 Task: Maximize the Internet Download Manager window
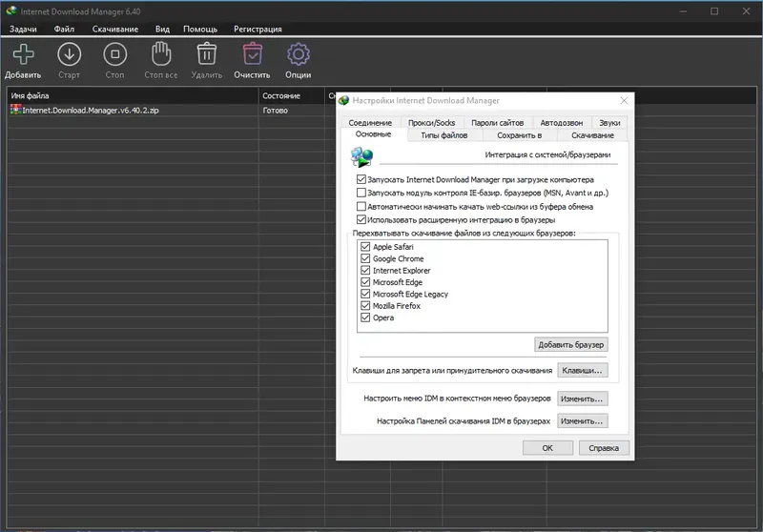click(x=714, y=10)
